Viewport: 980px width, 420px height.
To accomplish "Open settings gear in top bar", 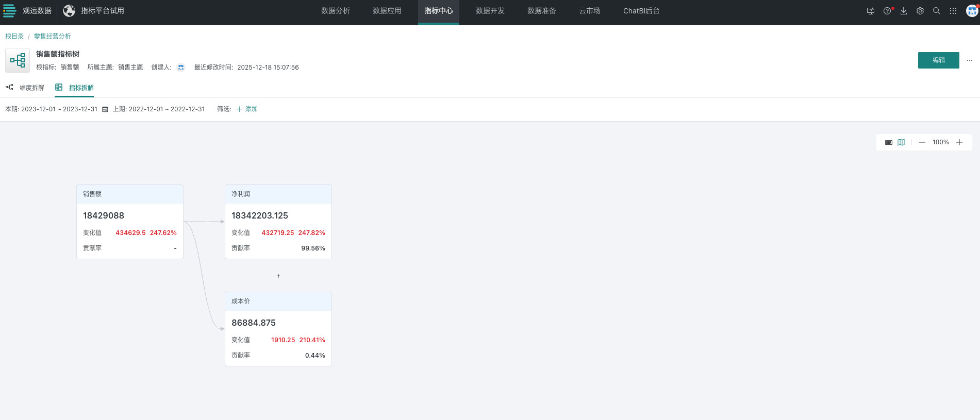I will (920, 11).
